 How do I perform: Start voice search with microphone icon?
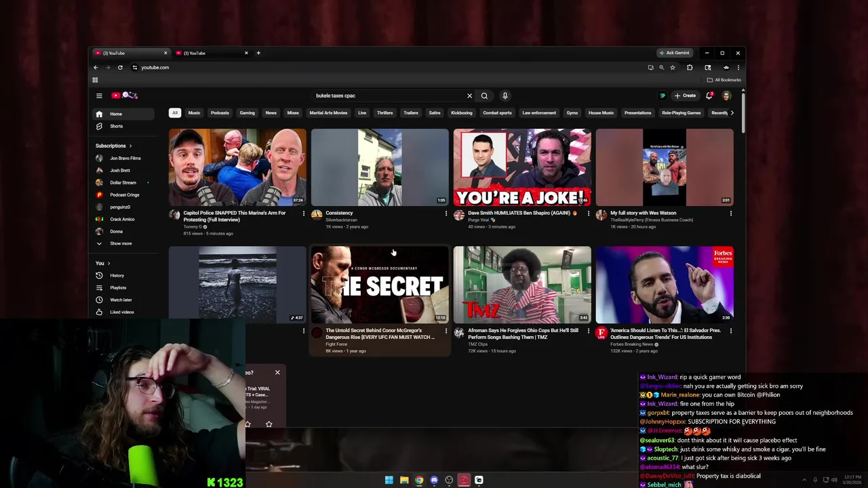[505, 96]
